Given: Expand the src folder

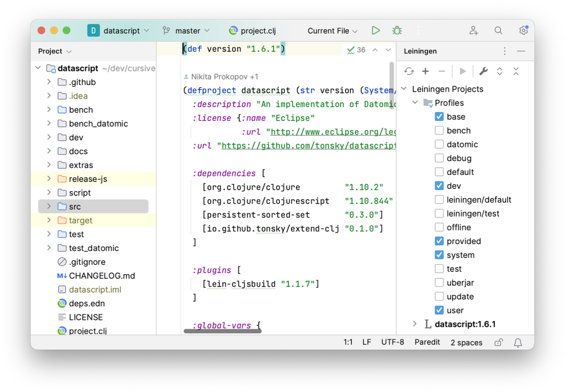Looking at the screenshot, I should click(x=49, y=206).
